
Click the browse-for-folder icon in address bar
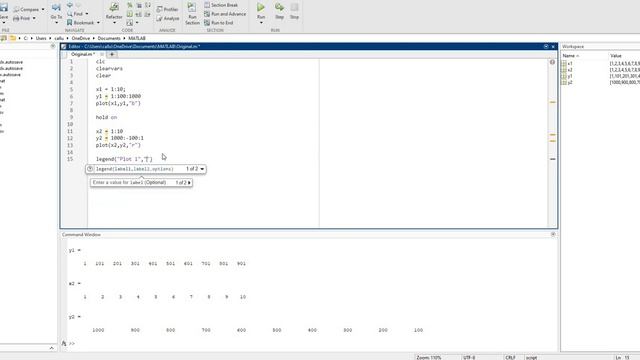(13, 38)
